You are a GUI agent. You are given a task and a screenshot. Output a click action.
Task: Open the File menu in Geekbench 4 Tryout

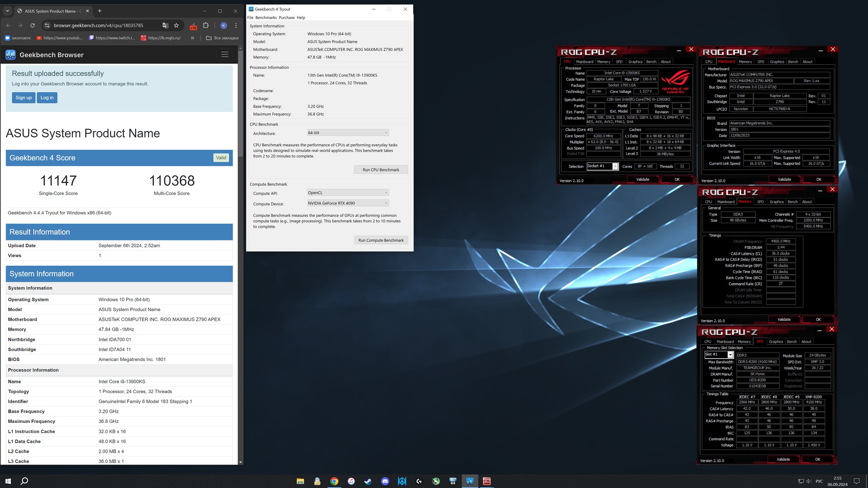click(250, 18)
